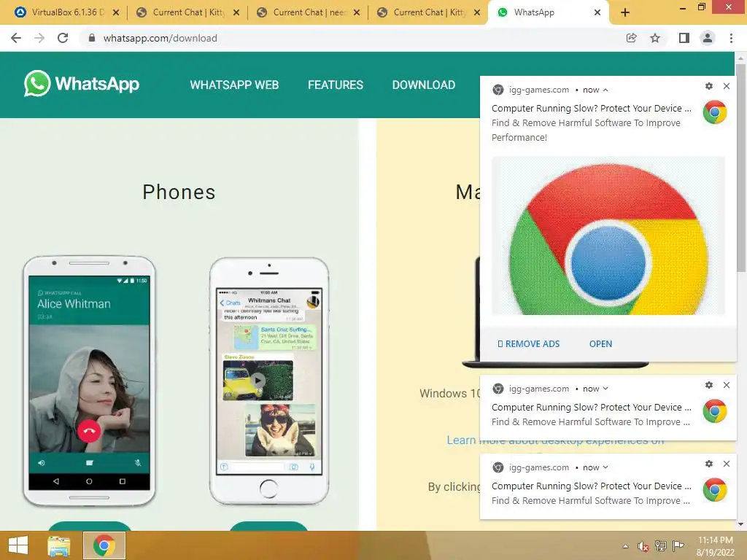The height and width of the screenshot is (560, 747).
Task: Click the browser forward arrow
Action: pyautogui.click(x=39, y=38)
